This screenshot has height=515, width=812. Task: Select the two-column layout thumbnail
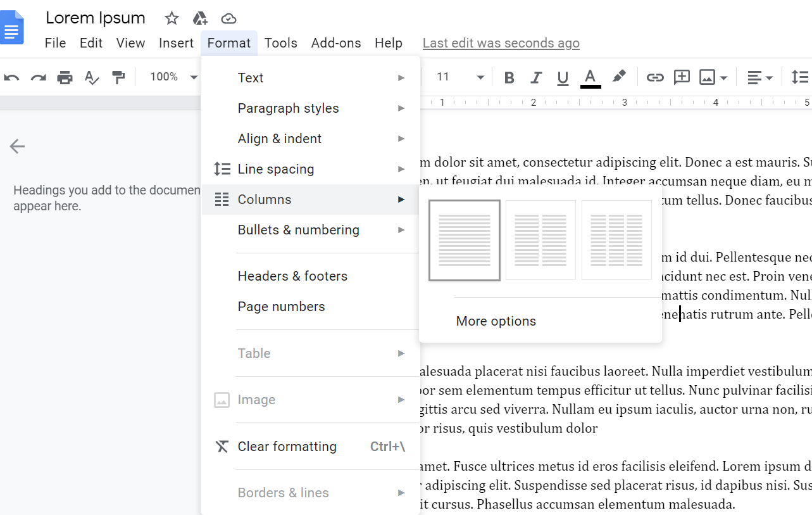(x=540, y=240)
